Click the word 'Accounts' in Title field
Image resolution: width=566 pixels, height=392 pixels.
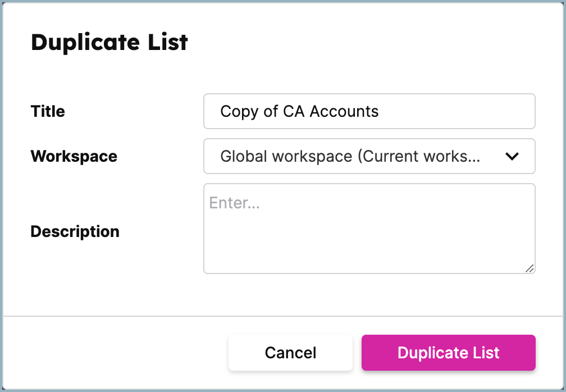point(344,111)
